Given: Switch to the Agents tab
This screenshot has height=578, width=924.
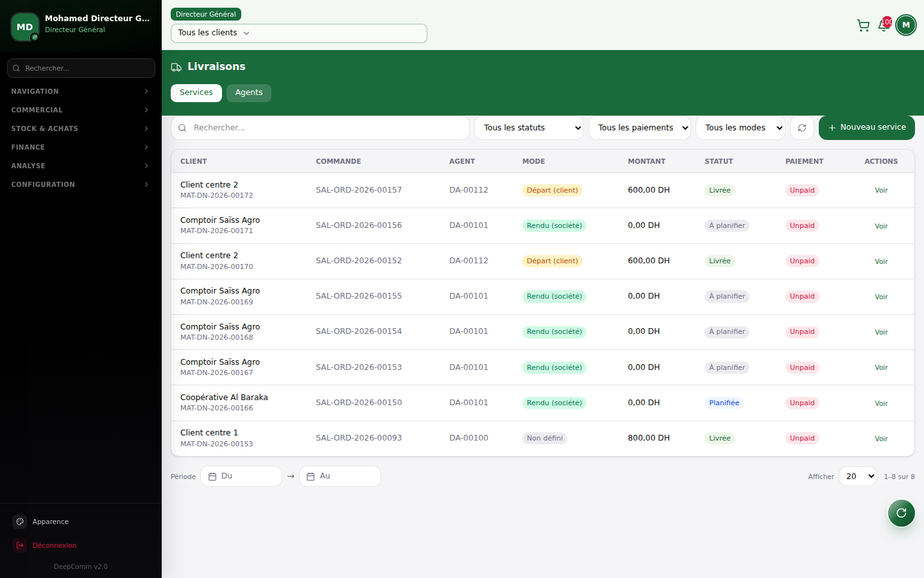Looking at the screenshot, I should click(x=249, y=92).
